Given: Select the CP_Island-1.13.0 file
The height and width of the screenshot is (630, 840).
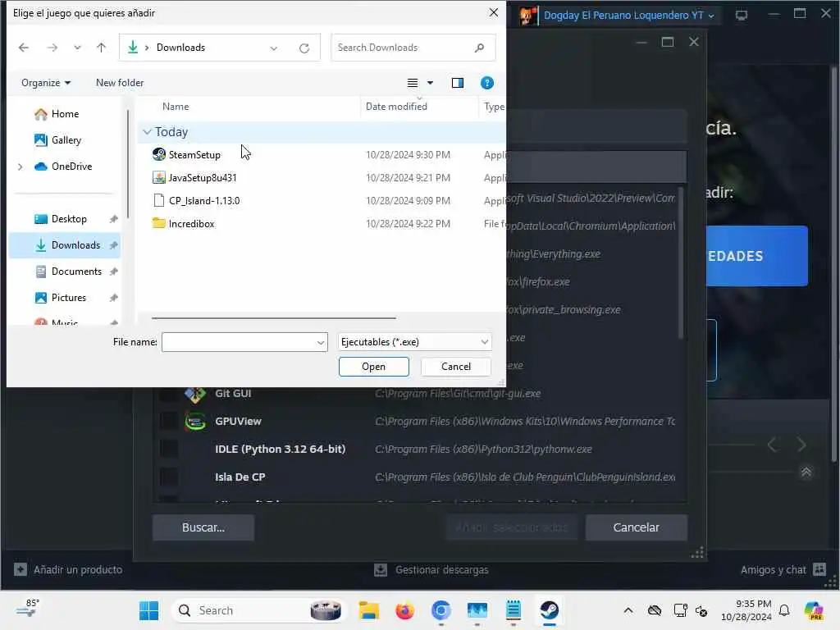Looking at the screenshot, I should 196,201.
